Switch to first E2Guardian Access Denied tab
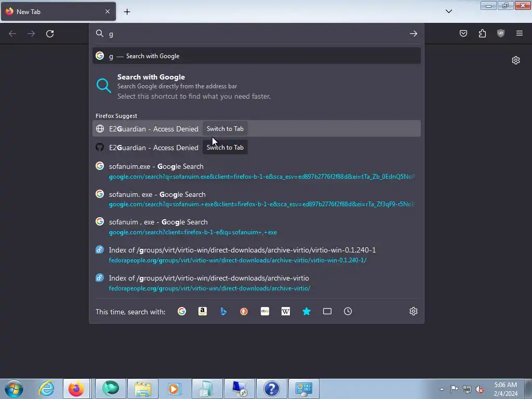532x399 pixels. [257, 129]
